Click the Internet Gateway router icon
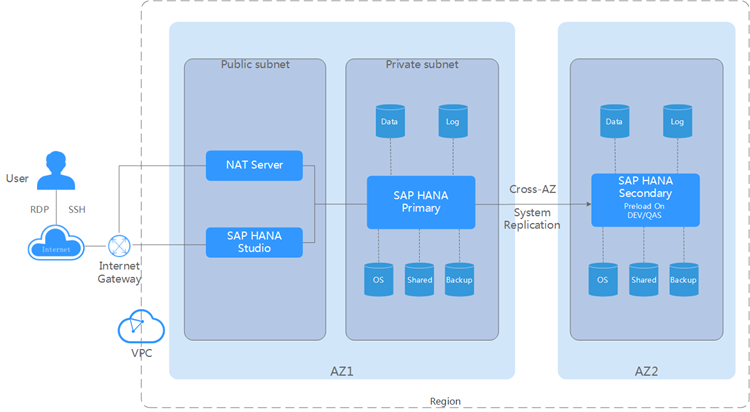Image resolution: width=750 pixels, height=412 pixels. pos(119,246)
